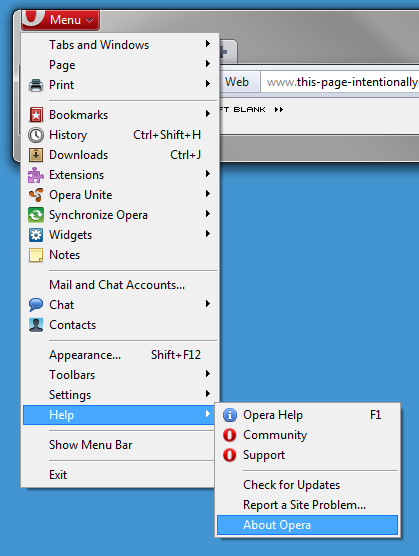
Task: Click the Opera Unite icon
Action: pyautogui.click(x=36, y=195)
